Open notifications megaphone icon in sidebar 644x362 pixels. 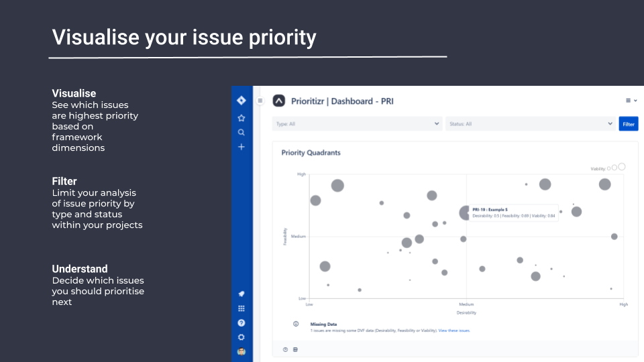point(241,294)
